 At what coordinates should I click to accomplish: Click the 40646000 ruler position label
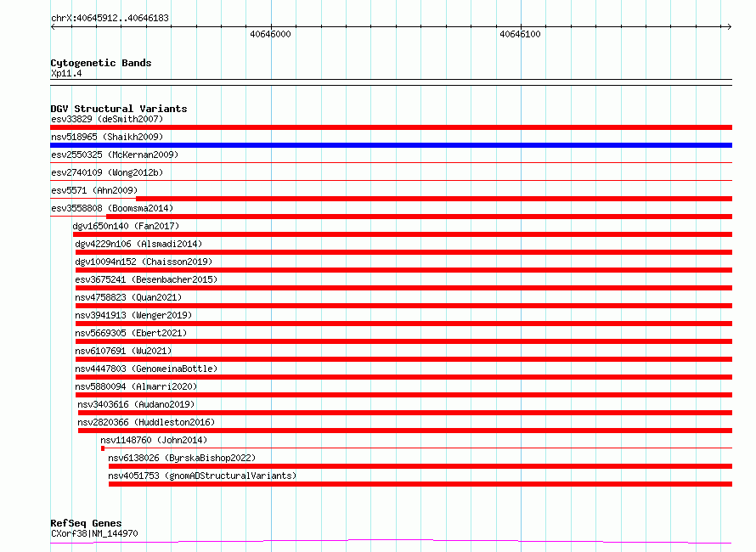click(270, 34)
